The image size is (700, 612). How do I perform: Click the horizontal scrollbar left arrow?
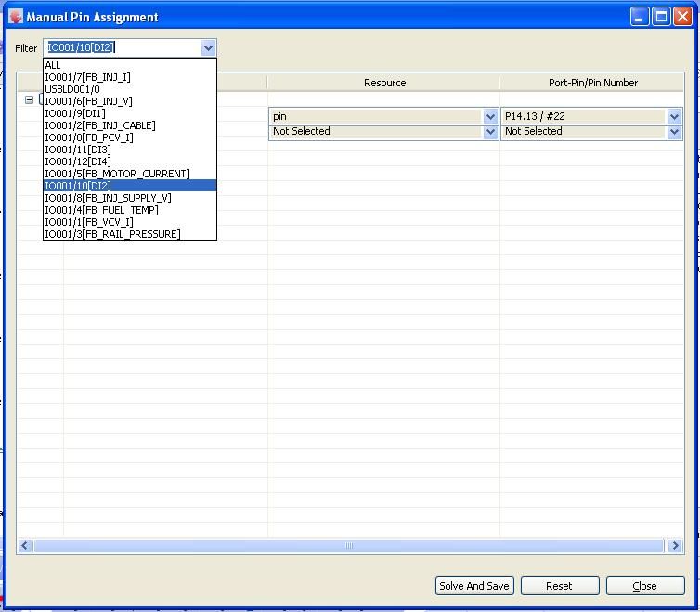(x=24, y=545)
